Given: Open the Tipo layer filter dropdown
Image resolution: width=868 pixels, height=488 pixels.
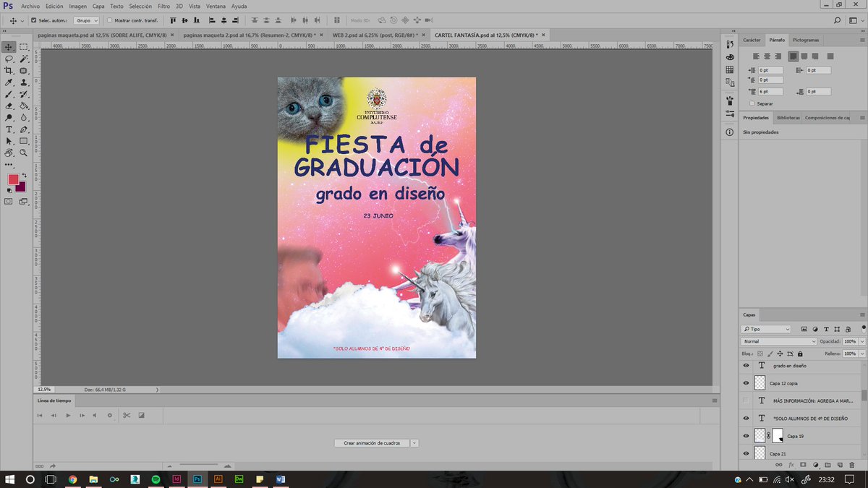Looking at the screenshot, I should pos(767,329).
